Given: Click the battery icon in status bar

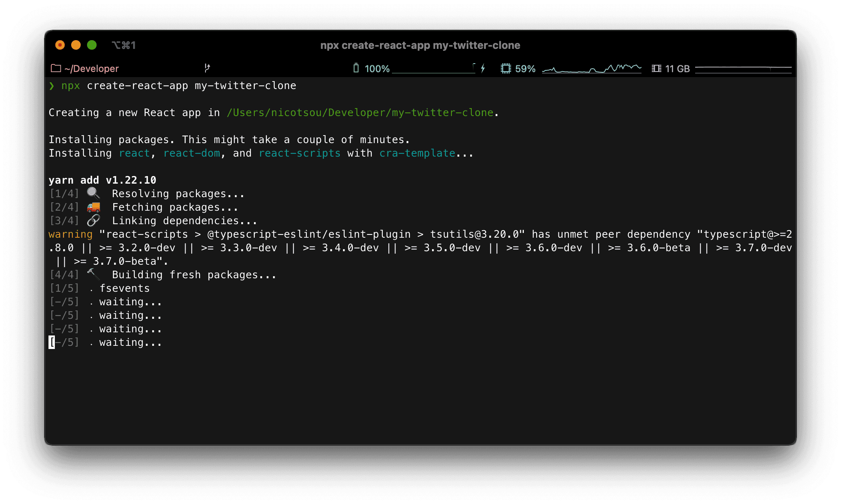Looking at the screenshot, I should (x=356, y=68).
